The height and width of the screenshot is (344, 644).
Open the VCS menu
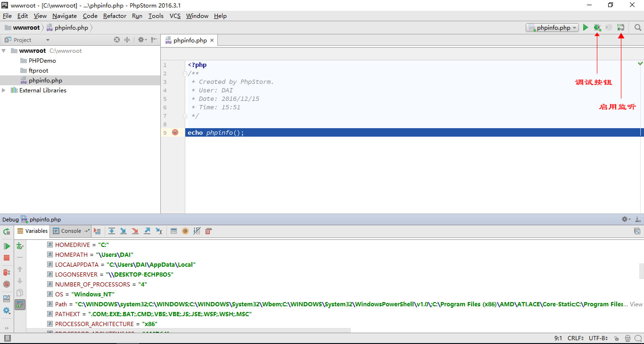(175, 16)
